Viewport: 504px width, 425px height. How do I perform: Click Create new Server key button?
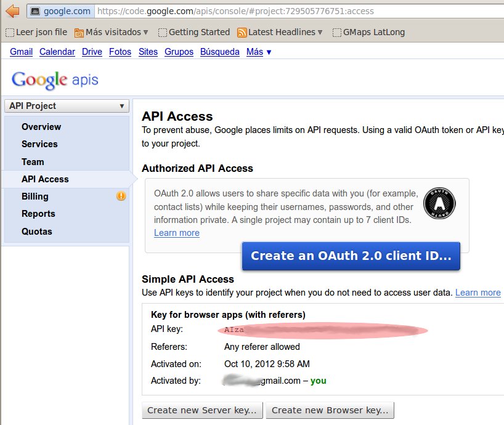pyautogui.click(x=202, y=410)
